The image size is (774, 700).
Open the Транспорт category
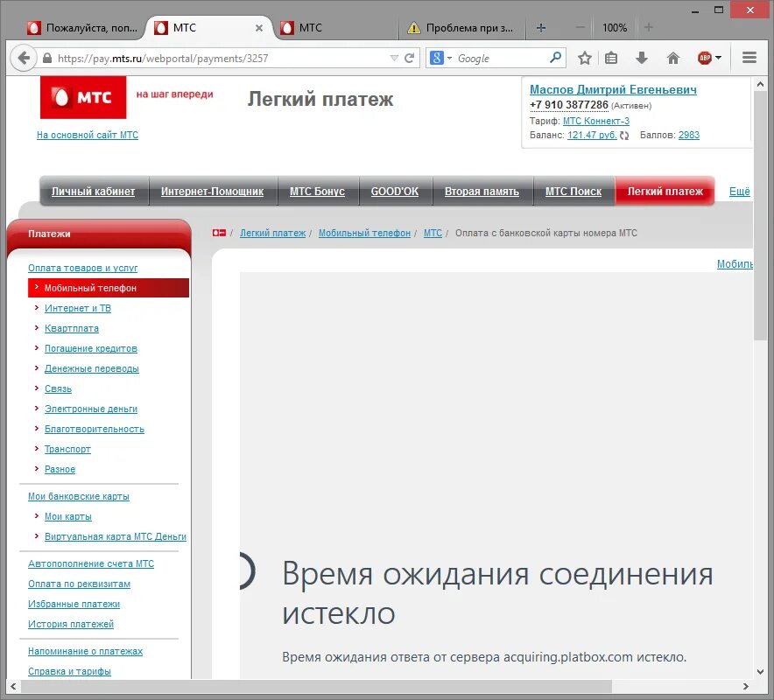pos(67,450)
